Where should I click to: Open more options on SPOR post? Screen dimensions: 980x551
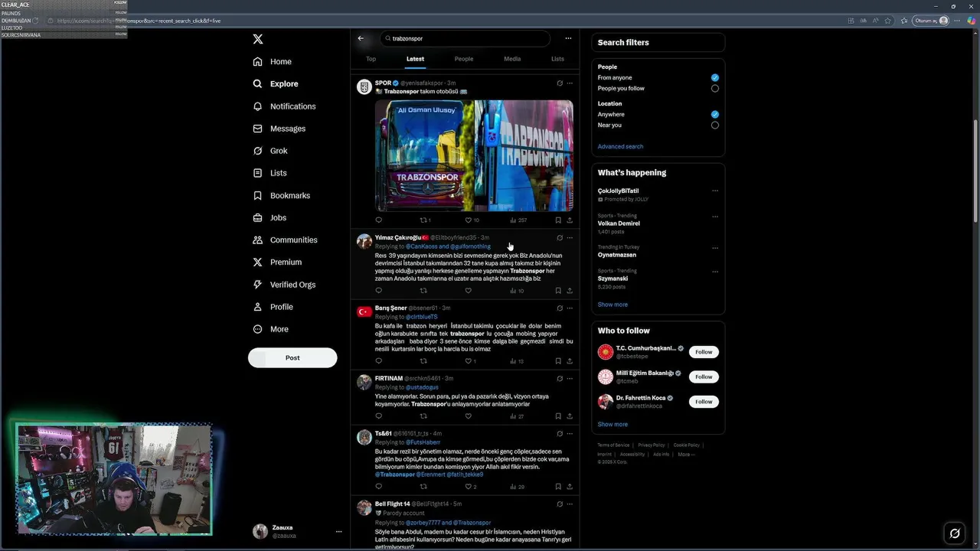[x=570, y=83]
